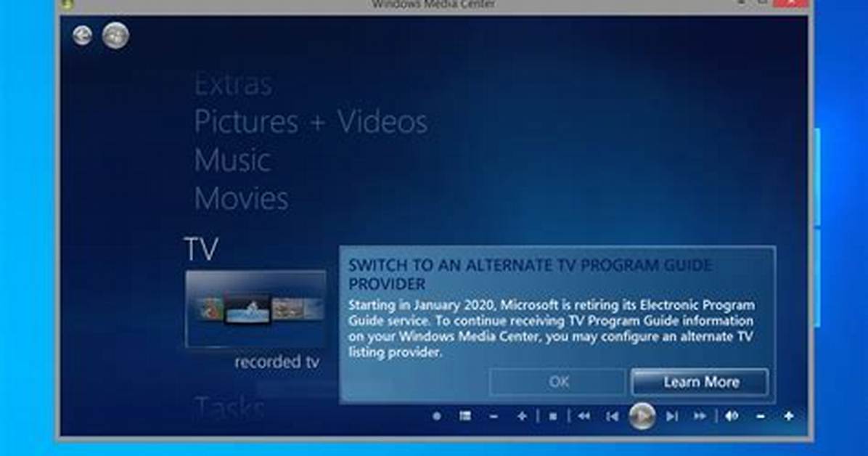This screenshot has width=868, height=456.
Task: Choose Music from the main menu
Action: (x=232, y=160)
